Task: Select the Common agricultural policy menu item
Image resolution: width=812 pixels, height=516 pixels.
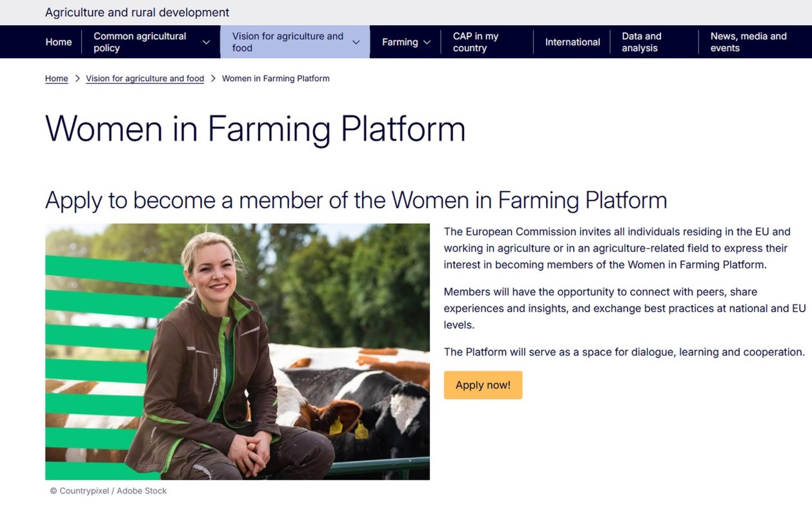Action: click(x=140, y=42)
